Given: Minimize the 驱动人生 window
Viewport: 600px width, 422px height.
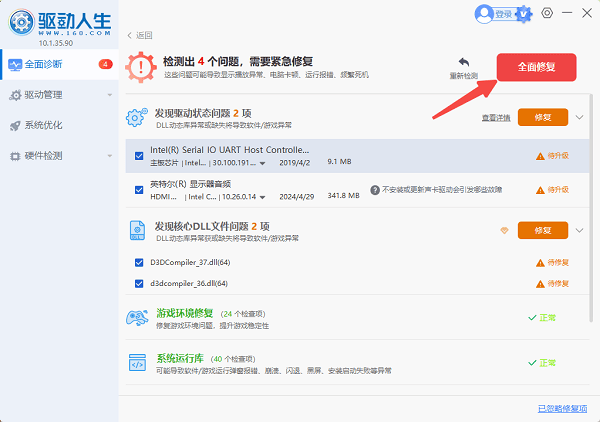Looking at the screenshot, I should [x=567, y=13].
